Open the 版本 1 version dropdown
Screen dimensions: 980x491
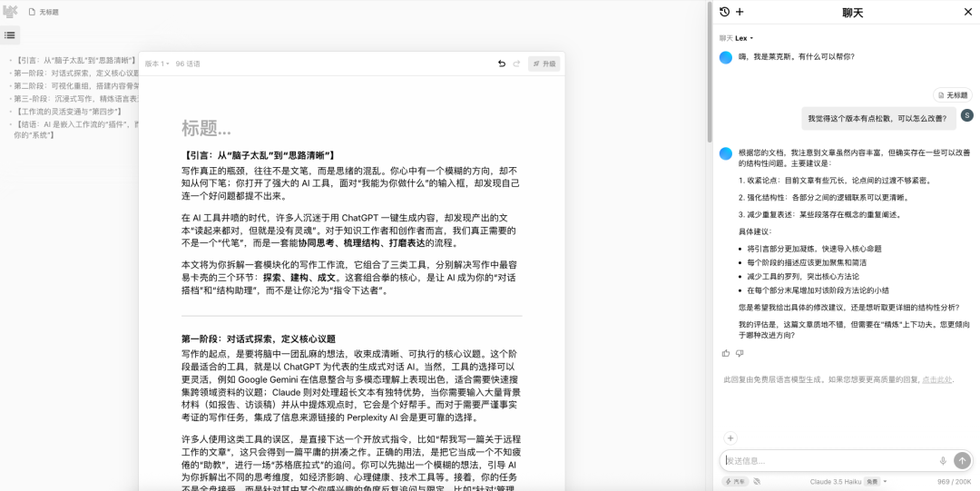(157, 64)
